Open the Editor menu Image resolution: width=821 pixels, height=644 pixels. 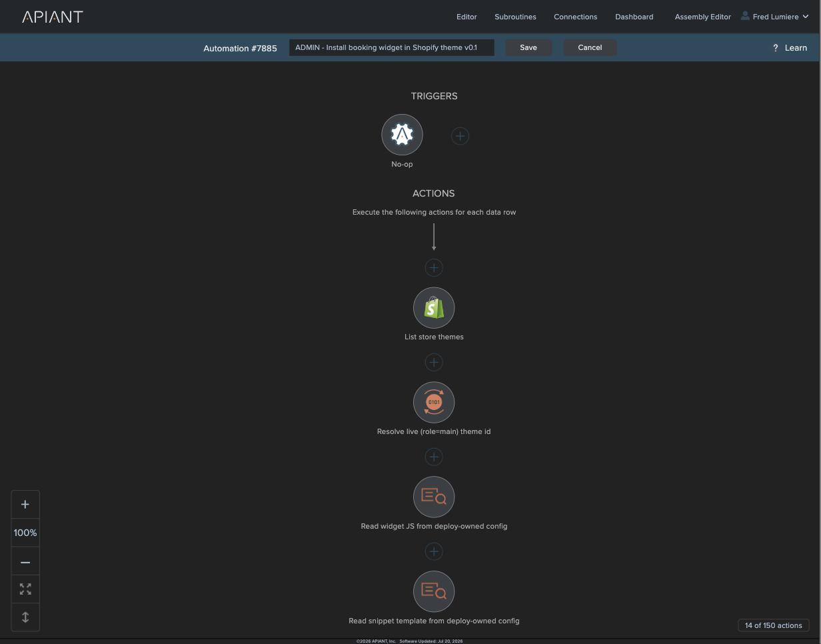(466, 17)
